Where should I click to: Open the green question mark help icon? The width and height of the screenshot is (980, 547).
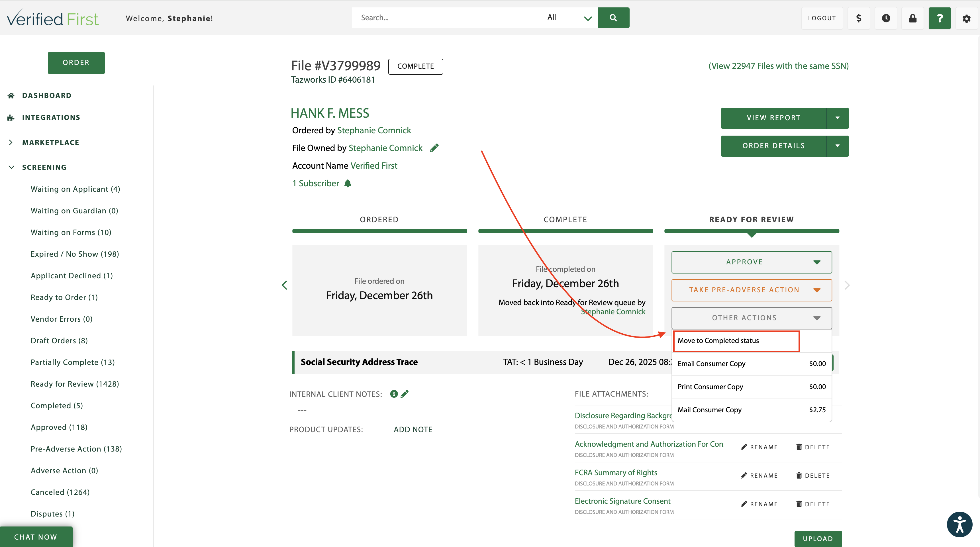point(939,18)
